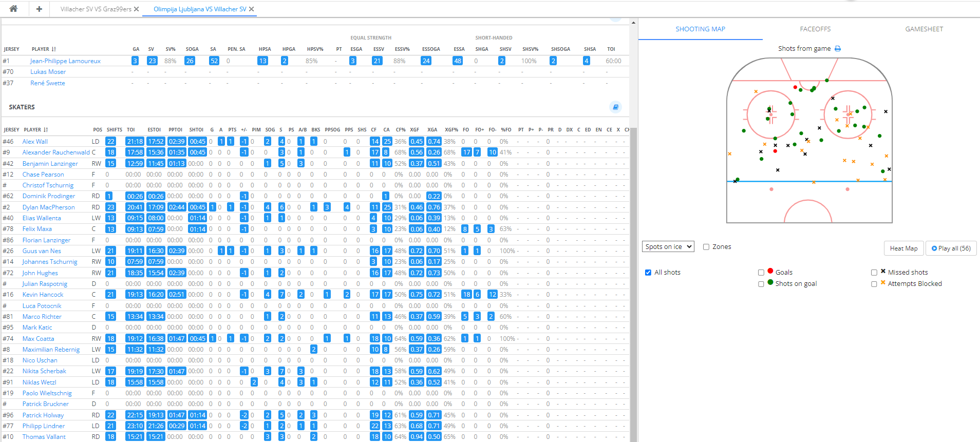The height and width of the screenshot is (442, 980).
Task: Click the scrollbar up arrow of stats panel
Action: [633, 23]
